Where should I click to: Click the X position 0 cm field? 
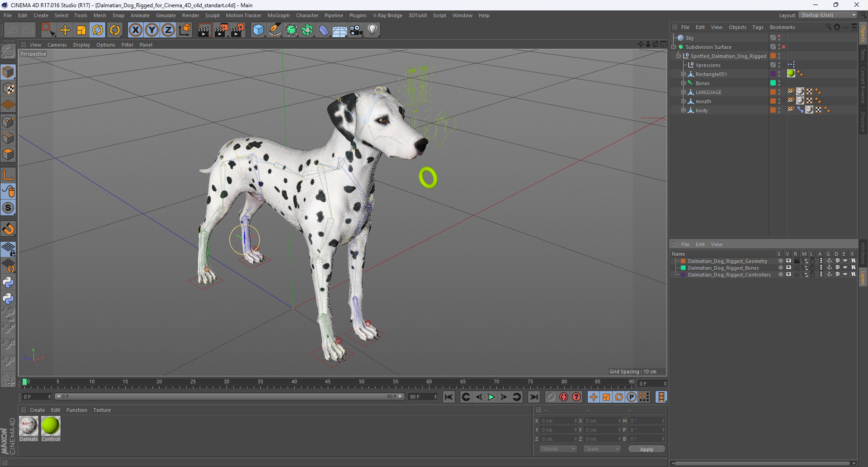click(x=558, y=421)
